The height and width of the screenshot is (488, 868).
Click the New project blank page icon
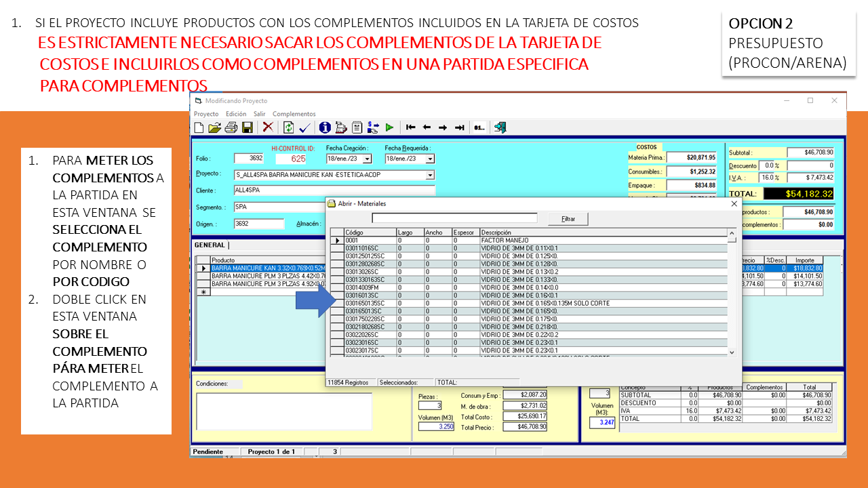[x=199, y=127]
